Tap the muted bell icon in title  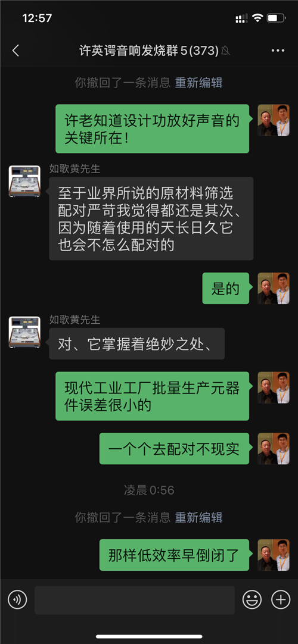[x=225, y=51]
